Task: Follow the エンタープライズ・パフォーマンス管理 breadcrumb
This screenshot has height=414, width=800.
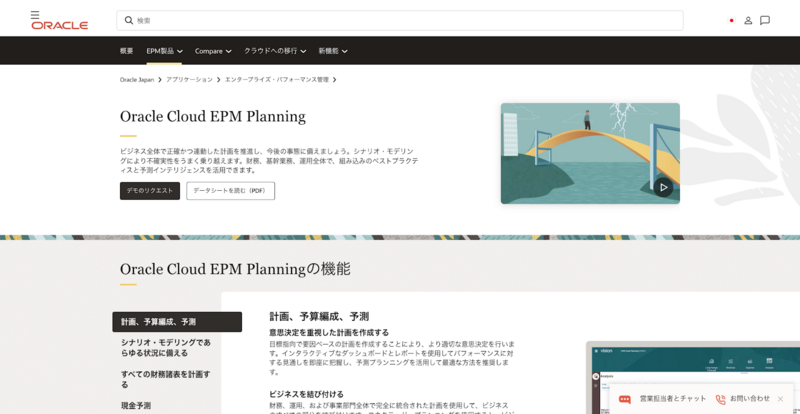Action: [x=277, y=80]
